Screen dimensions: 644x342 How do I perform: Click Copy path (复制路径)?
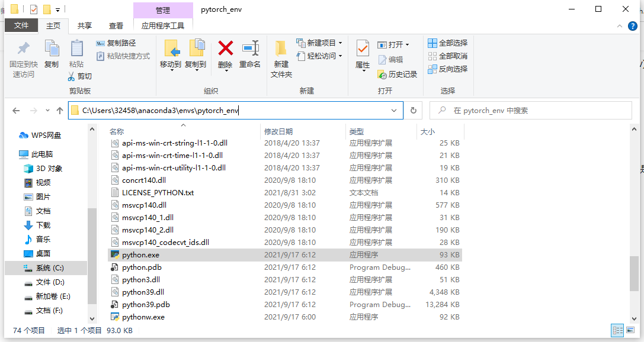click(x=116, y=43)
